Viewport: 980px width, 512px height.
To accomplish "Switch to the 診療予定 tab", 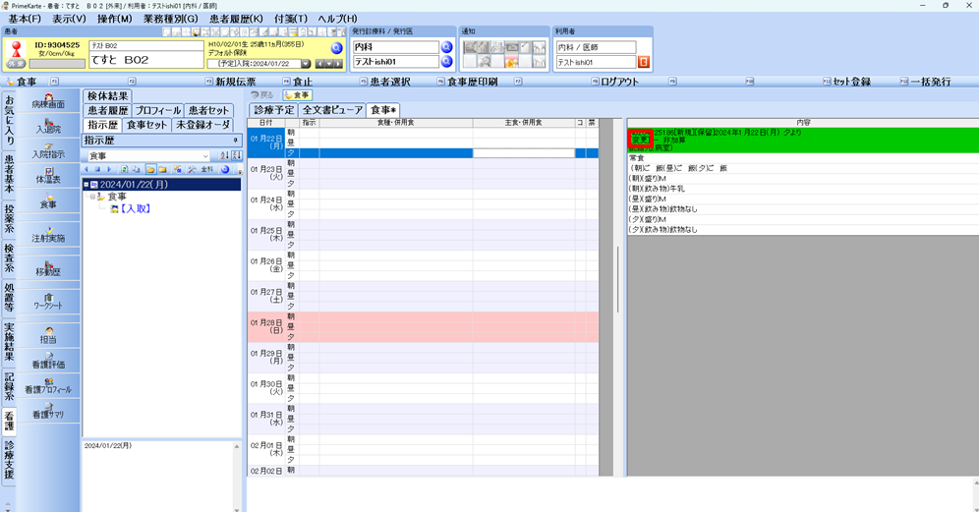I will [273, 110].
